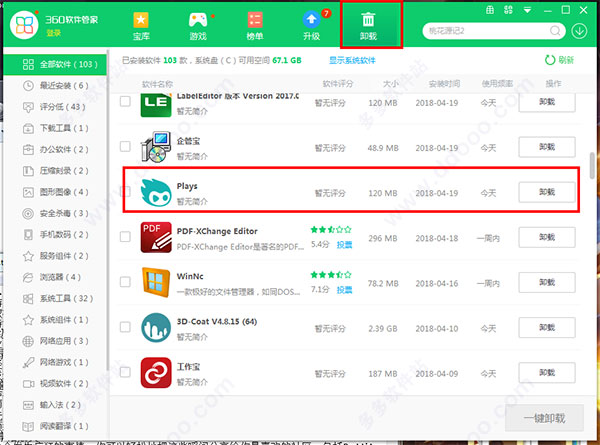Open the 升级 upgrade tab
600x445 pixels.
pyautogui.click(x=311, y=26)
